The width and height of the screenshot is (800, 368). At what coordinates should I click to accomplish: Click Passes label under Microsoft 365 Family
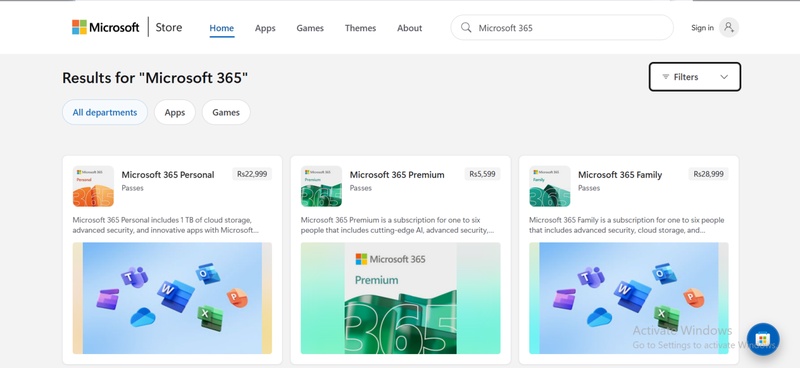click(x=589, y=188)
